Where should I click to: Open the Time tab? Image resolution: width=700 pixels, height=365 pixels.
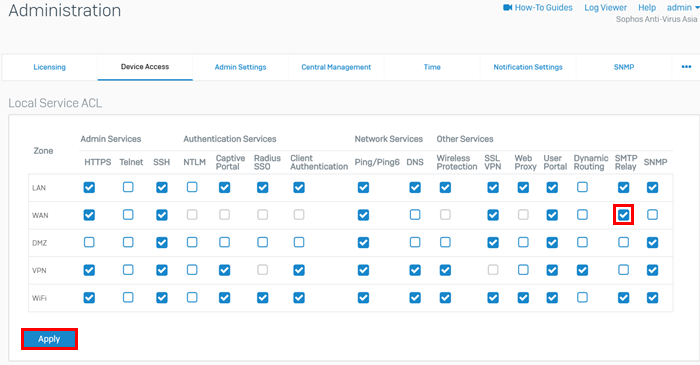point(432,67)
